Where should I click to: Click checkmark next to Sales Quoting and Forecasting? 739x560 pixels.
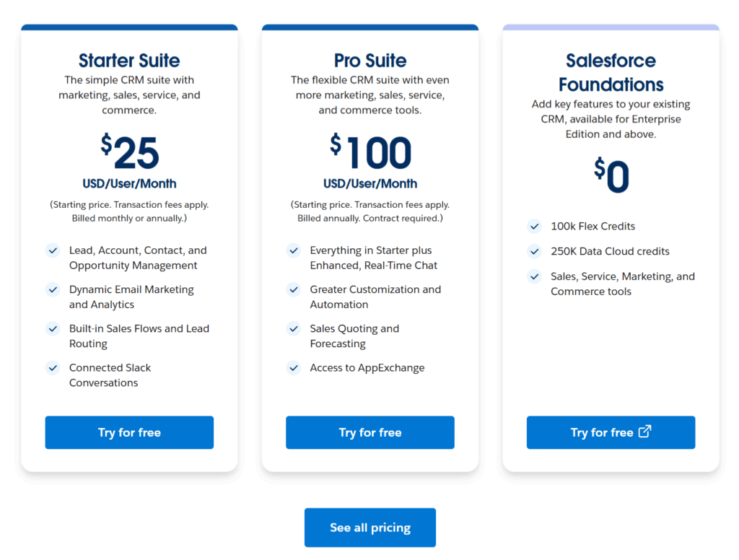[x=294, y=328]
